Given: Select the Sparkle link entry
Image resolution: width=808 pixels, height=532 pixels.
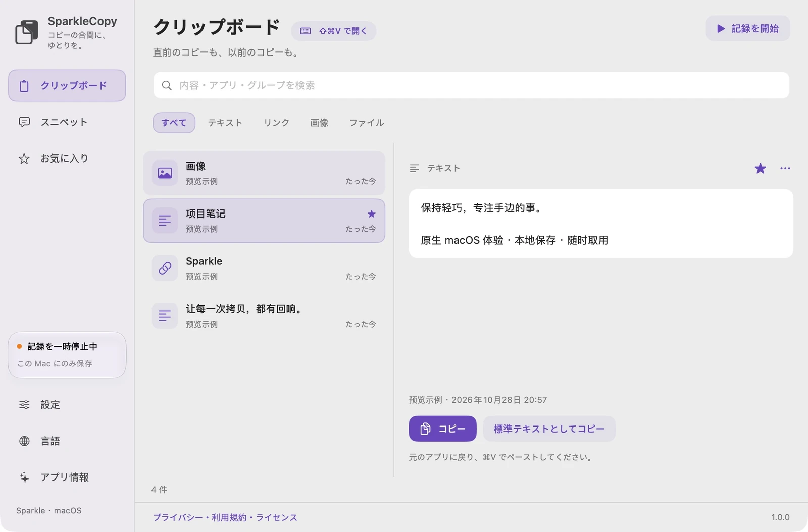Looking at the screenshot, I should pyautogui.click(x=264, y=268).
